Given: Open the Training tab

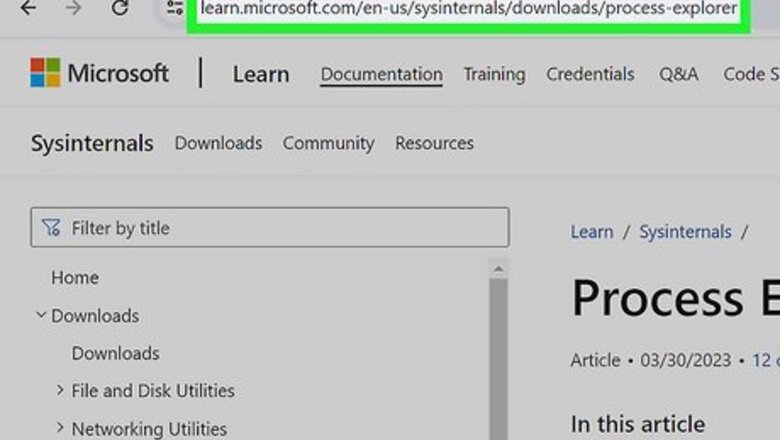Looking at the screenshot, I should point(494,74).
